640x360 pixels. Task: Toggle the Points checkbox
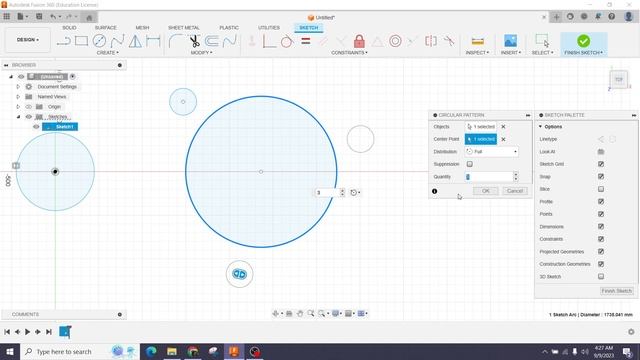[x=601, y=214]
